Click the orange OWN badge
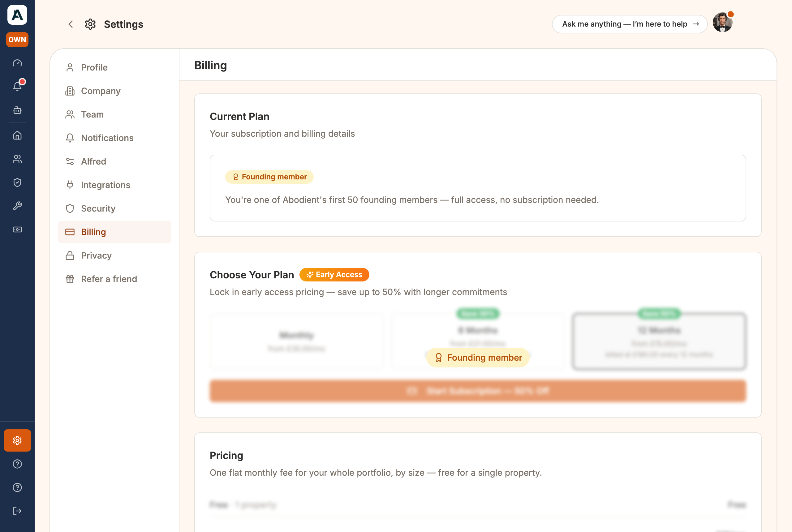The width and height of the screenshot is (792, 532). 17,40
